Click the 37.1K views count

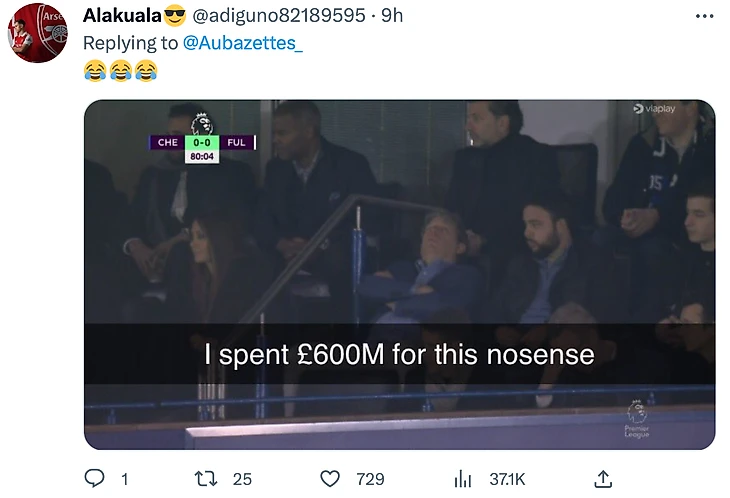[x=509, y=479]
